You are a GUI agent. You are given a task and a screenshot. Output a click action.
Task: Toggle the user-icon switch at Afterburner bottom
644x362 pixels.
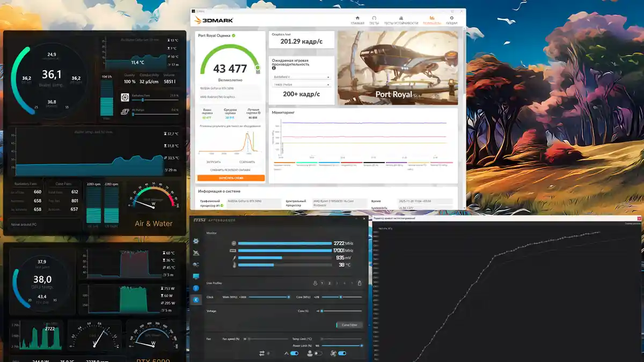click(317, 353)
